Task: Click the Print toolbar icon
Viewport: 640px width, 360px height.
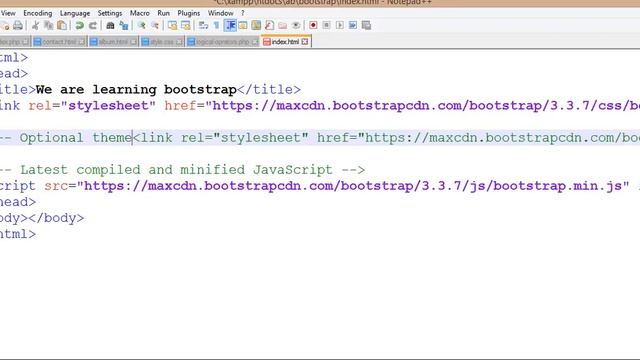Action: click(x=18, y=25)
